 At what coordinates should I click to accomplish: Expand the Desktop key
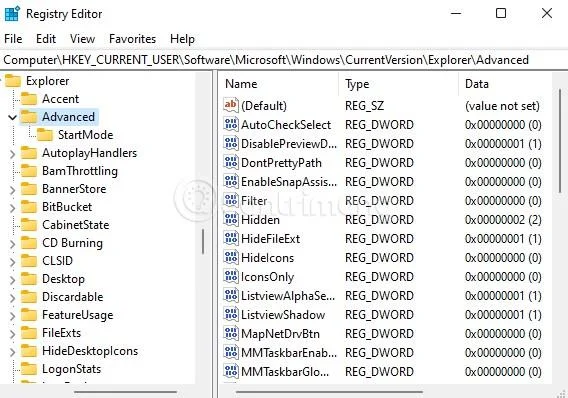[x=12, y=280]
